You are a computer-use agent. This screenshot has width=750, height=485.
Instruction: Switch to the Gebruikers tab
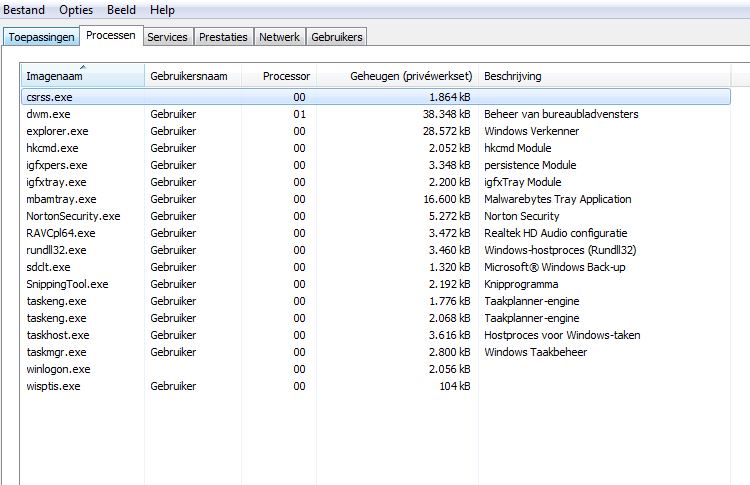(x=337, y=37)
